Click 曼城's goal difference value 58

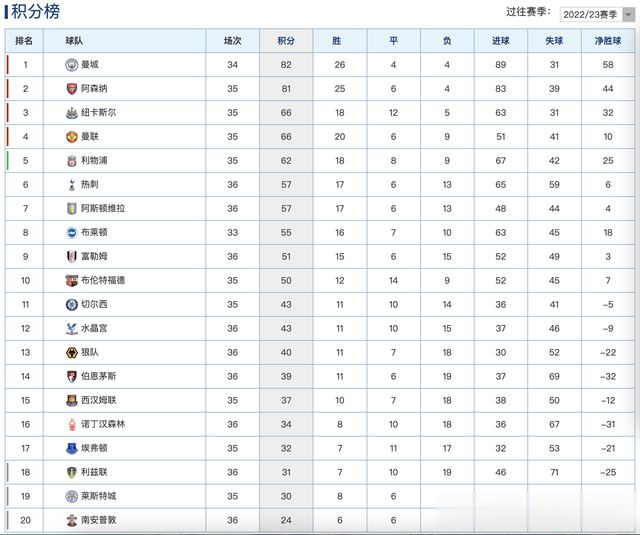pyautogui.click(x=608, y=64)
